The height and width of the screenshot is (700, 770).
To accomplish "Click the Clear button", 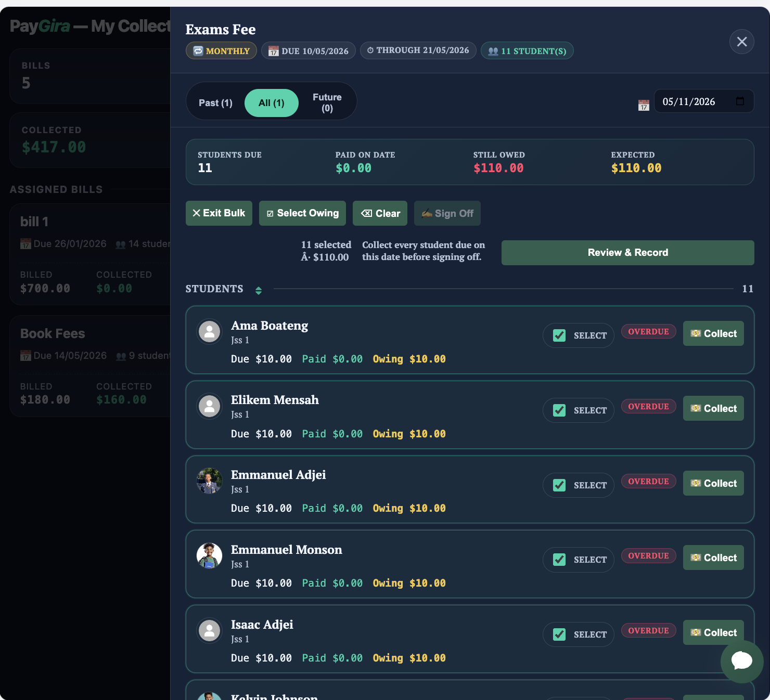I will (x=380, y=213).
